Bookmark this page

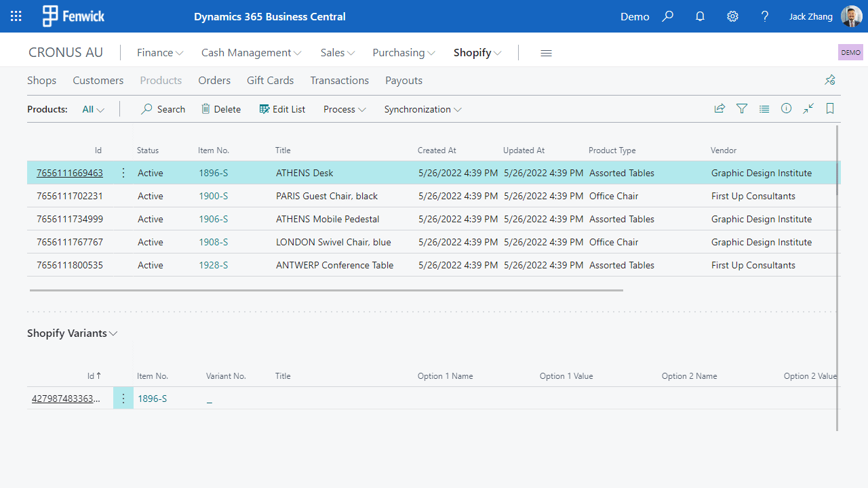tap(830, 108)
